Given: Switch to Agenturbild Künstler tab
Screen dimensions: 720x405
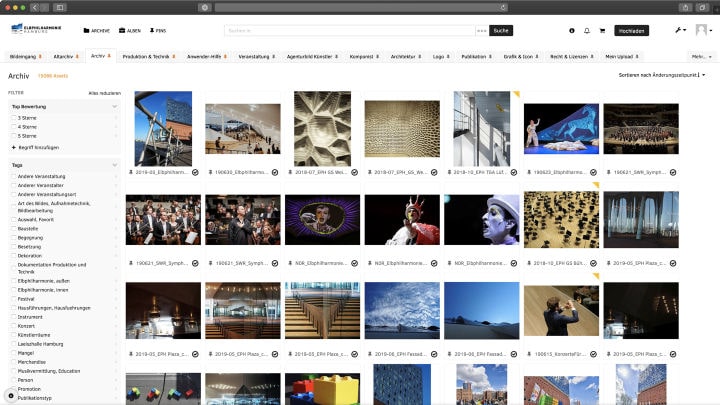Looking at the screenshot, I should 309,56.
